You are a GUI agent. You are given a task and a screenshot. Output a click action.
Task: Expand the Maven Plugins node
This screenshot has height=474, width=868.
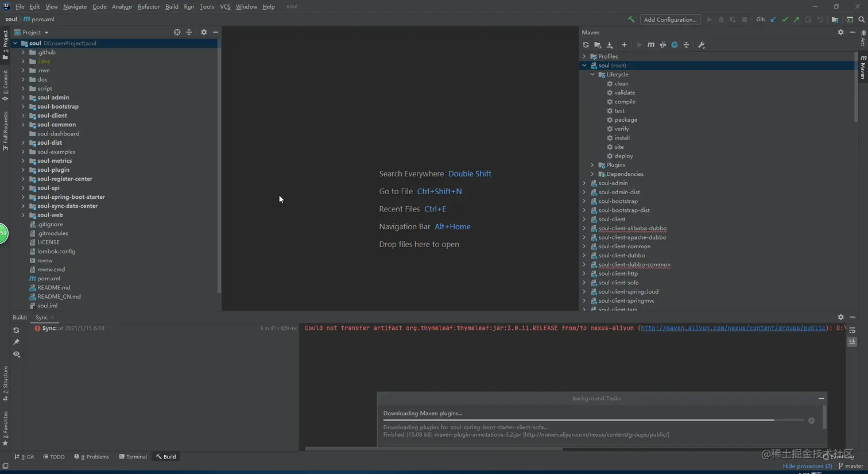click(592, 165)
